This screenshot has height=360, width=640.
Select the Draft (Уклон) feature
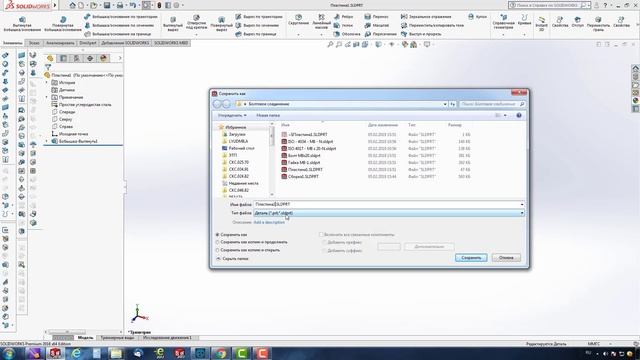(343, 25)
